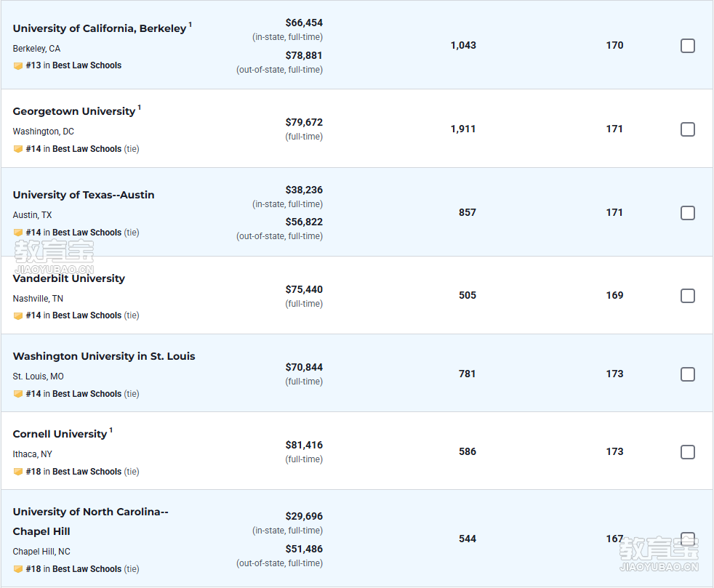Click the badge icon for UNC Chapel Hill ranking

(x=18, y=569)
